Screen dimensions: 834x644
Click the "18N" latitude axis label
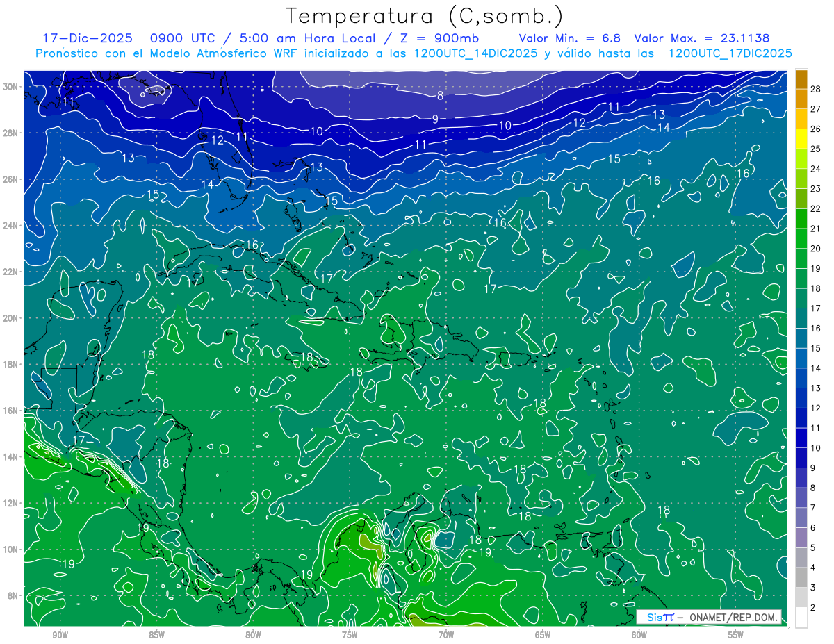10,364
